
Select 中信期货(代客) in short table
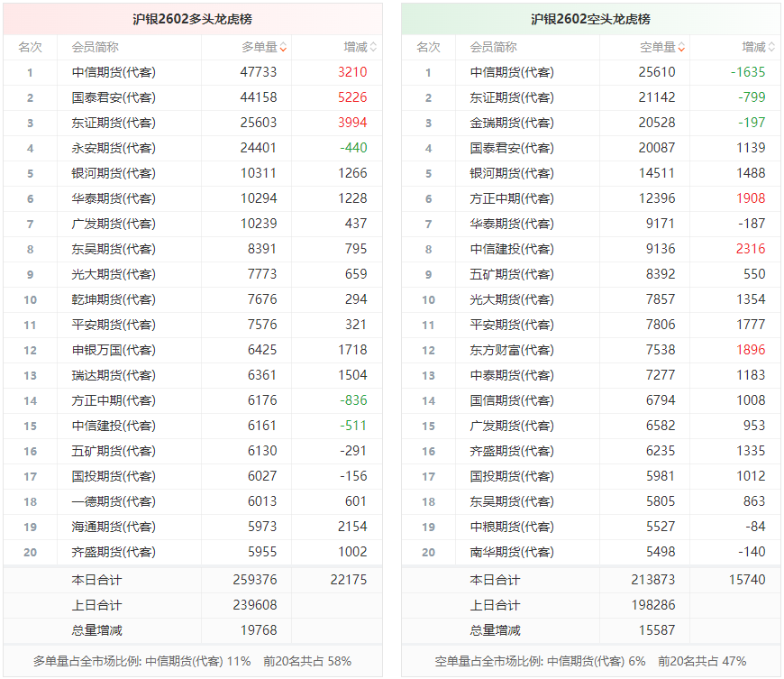[512, 72]
